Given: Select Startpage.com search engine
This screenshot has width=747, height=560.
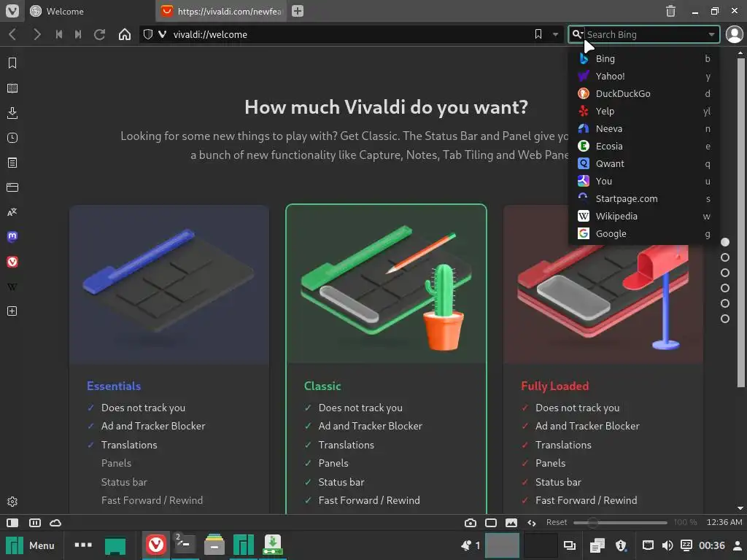Looking at the screenshot, I should pos(644,198).
